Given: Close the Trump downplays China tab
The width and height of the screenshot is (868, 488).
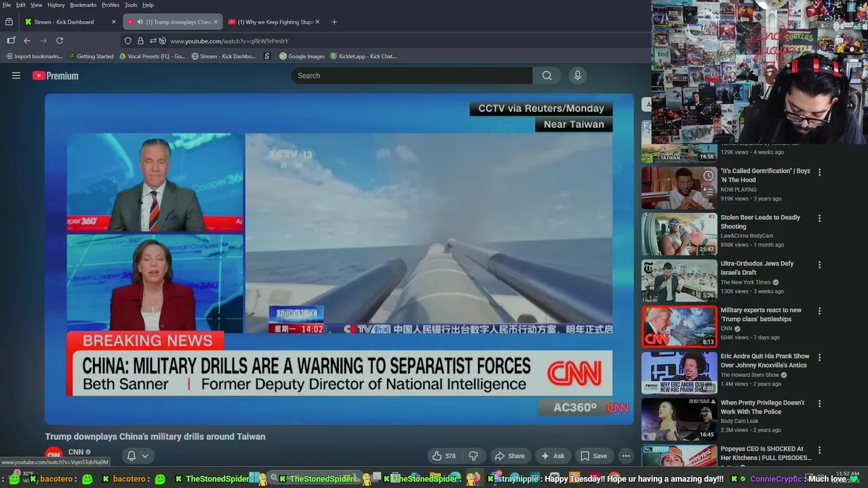Looking at the screenshot, I should pos(216,22).
